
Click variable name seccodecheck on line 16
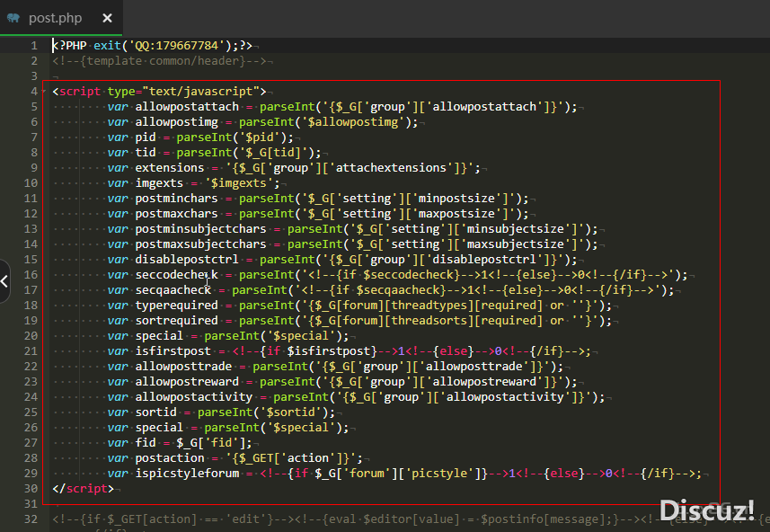point(177,275)
